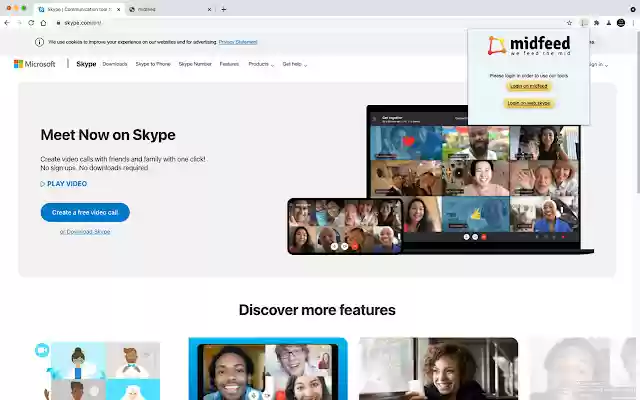
Task: Bookmark this page with the star icon
Action: point(569,23)
